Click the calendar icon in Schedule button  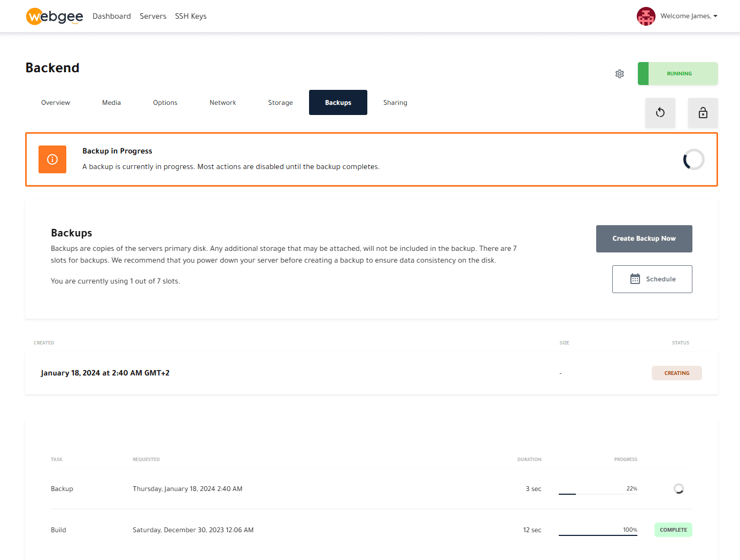[x=635, y=279]
